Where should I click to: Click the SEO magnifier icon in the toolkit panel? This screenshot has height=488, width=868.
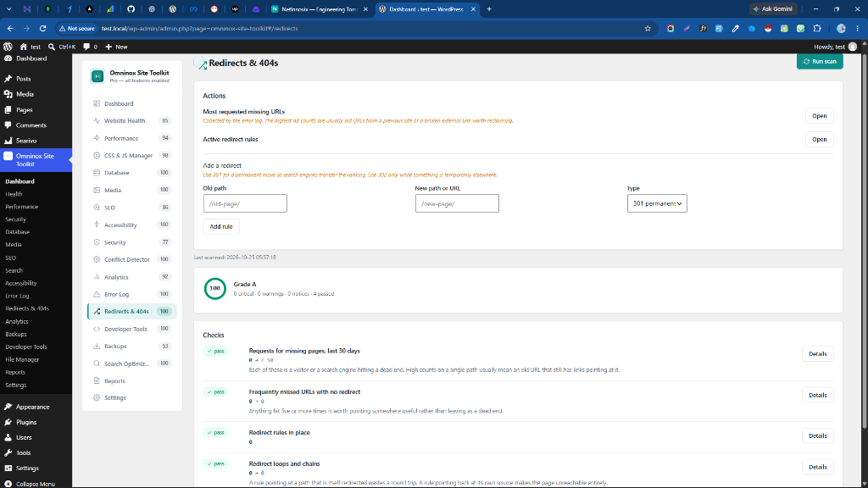(x=97, y=208)
